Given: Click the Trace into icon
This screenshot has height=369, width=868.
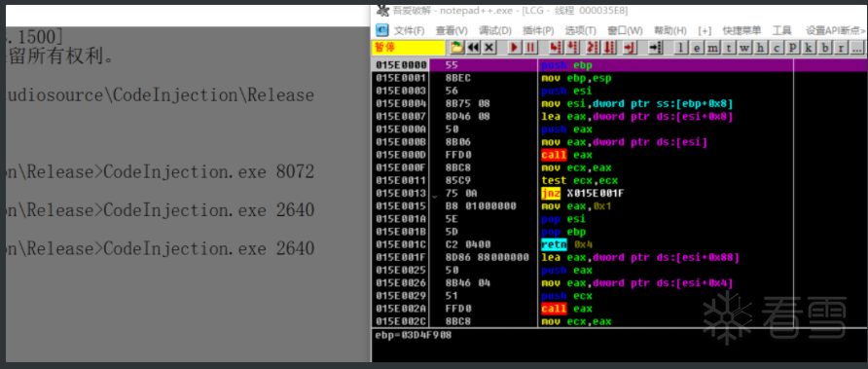Looking at the screenshot, I should click(593, 48).
